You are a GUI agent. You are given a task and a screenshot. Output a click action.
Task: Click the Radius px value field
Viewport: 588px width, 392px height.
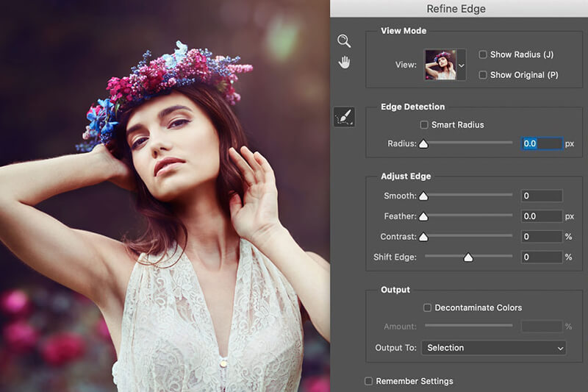542,143
